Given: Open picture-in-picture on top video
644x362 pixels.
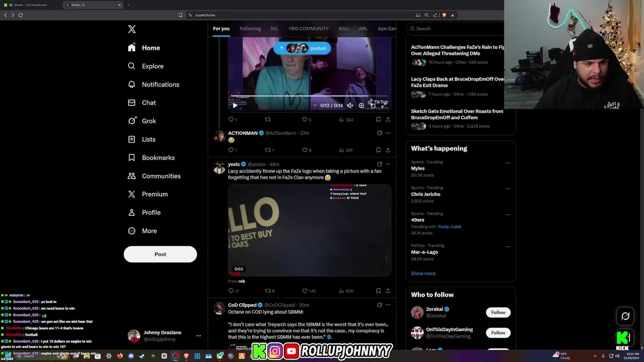Looking at the screenshot, I should [372, 106].
